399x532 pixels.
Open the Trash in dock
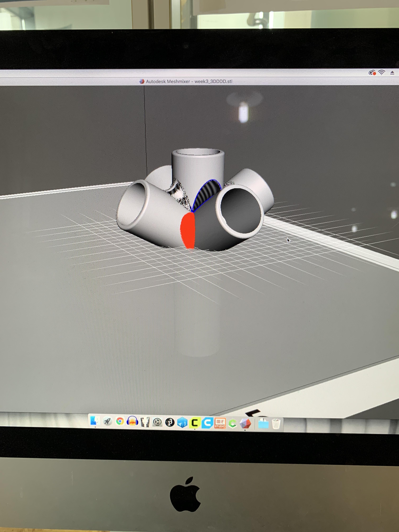point(276,424)
